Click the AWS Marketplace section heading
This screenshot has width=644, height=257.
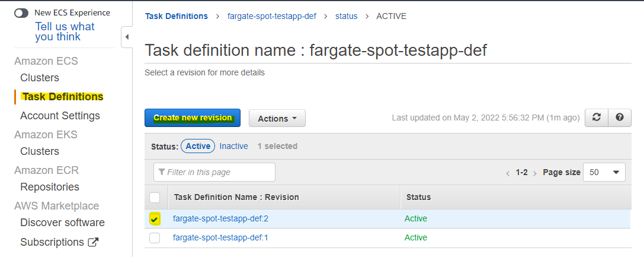[57, 205]
